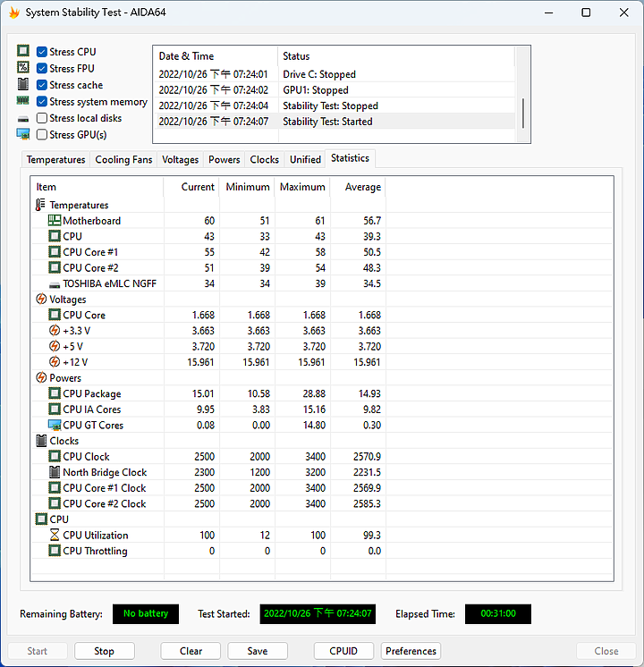Screen dimensions: 644x667
Task: Uncheck the Stress FPU checkbox
Action: click(42, 68)
